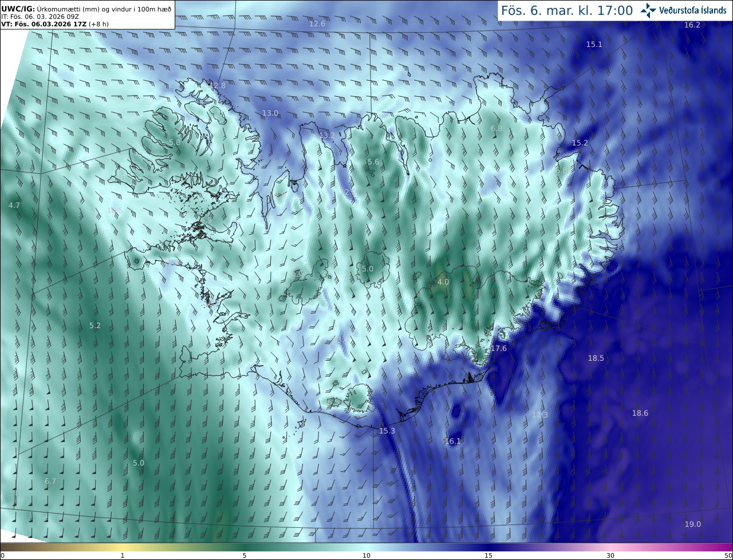Click the 17.6 value on the map

tap(499, 349)
